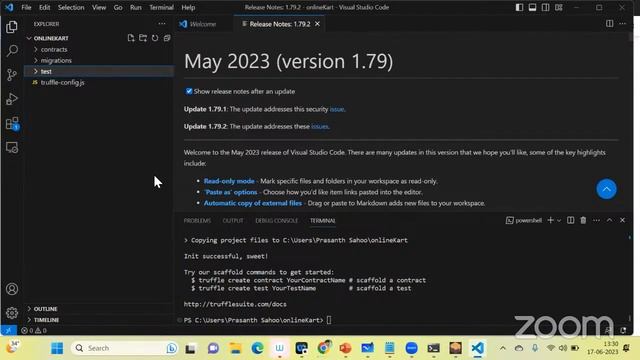Click trufflesuite.com/docs URL in terminal
The image size is (640, 360).
click(235, 304)
